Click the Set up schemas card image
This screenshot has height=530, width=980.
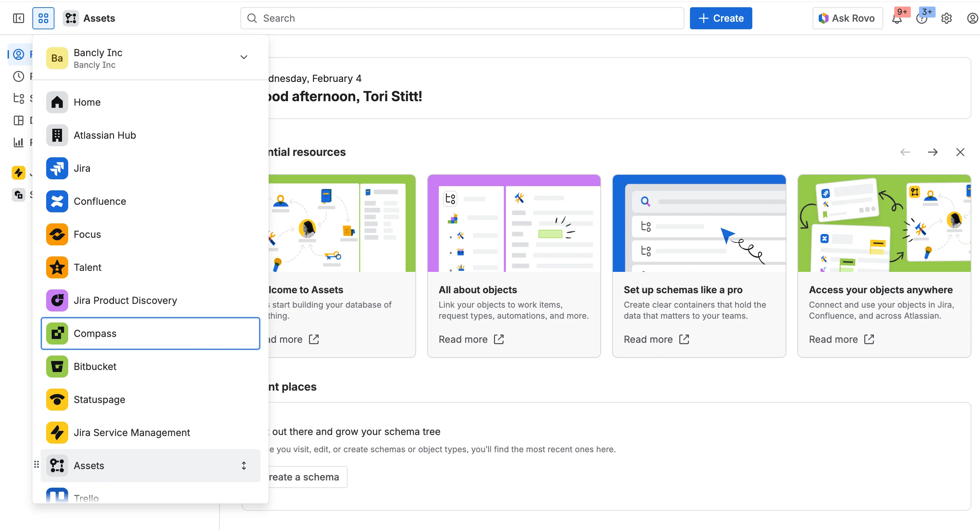pyautogui.click(x=699, y=223)
